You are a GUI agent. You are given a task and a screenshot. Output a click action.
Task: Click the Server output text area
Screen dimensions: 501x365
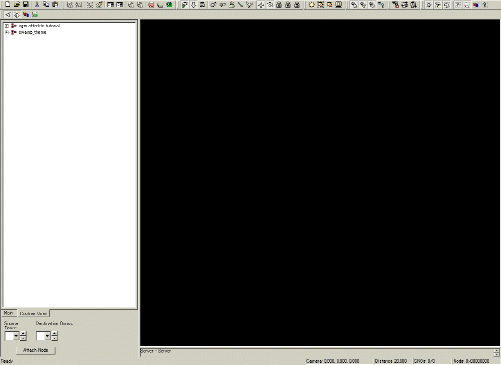[x=317, y=352]
